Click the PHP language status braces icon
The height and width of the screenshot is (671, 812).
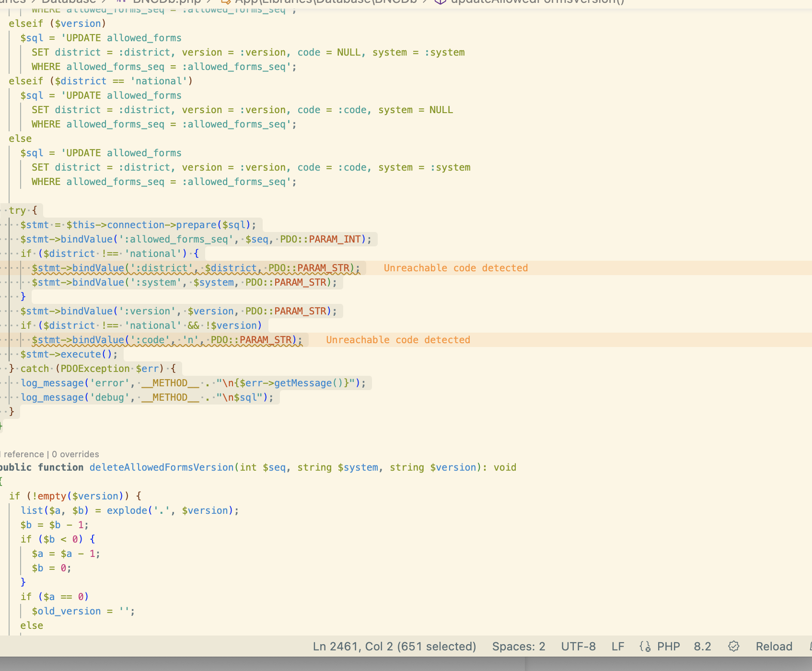[x=645, y=647]
